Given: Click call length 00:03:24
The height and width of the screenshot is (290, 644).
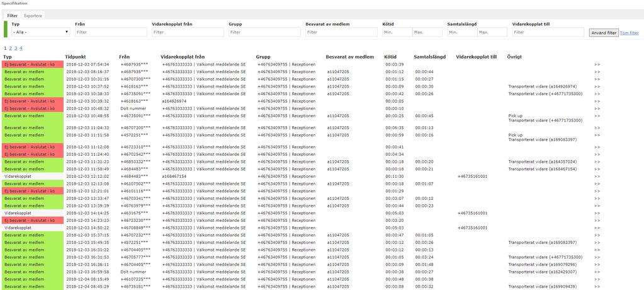Looking at the screenshot, I should 424,257.
